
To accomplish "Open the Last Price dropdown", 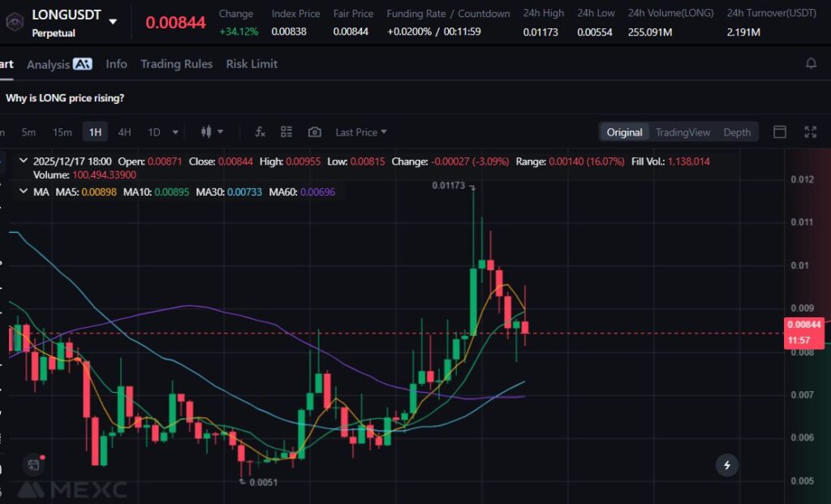I will [361, 132].
